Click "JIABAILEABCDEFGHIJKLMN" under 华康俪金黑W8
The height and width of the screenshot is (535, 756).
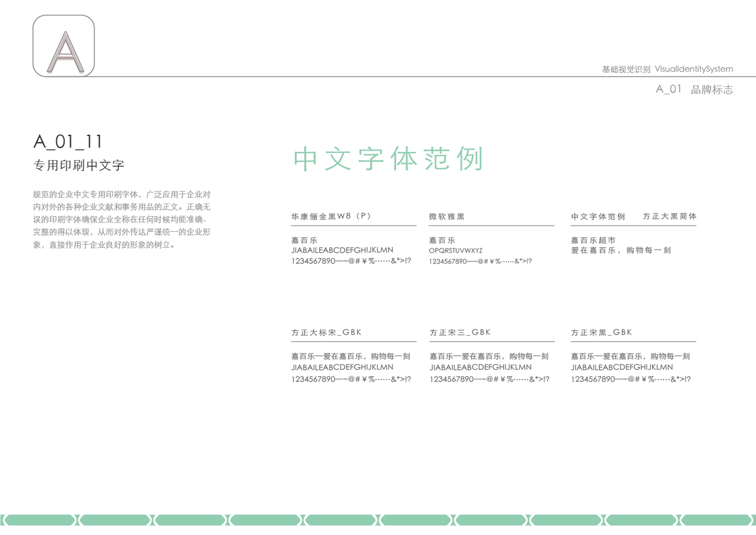point(342,250)
